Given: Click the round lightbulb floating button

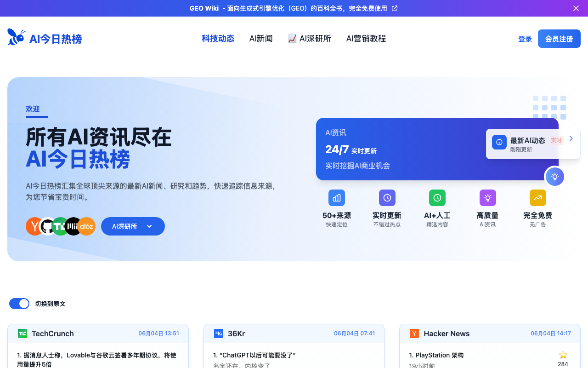Looking at the screenshot, I should (x=555, y=177).
